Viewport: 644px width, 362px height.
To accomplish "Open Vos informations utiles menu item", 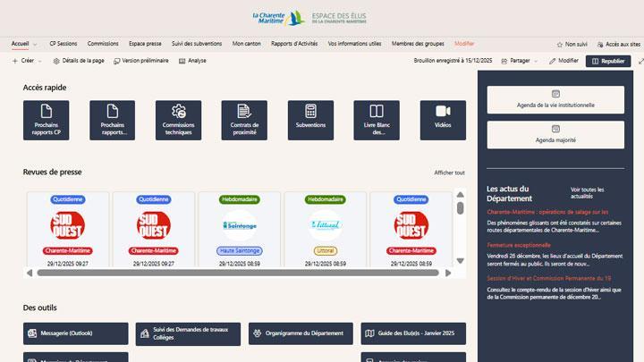I will click(x=354, y=44).
